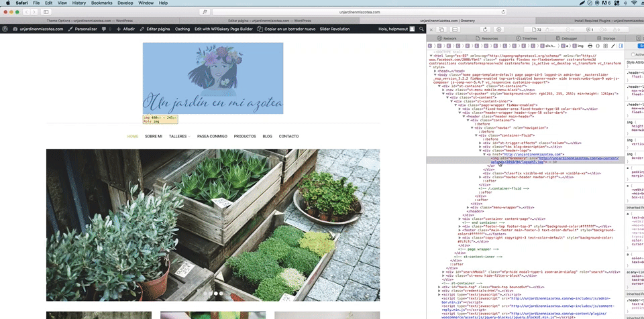Reload the page from the address bar icon
Viewport: 644px width, 319px height.
[504, 12]
